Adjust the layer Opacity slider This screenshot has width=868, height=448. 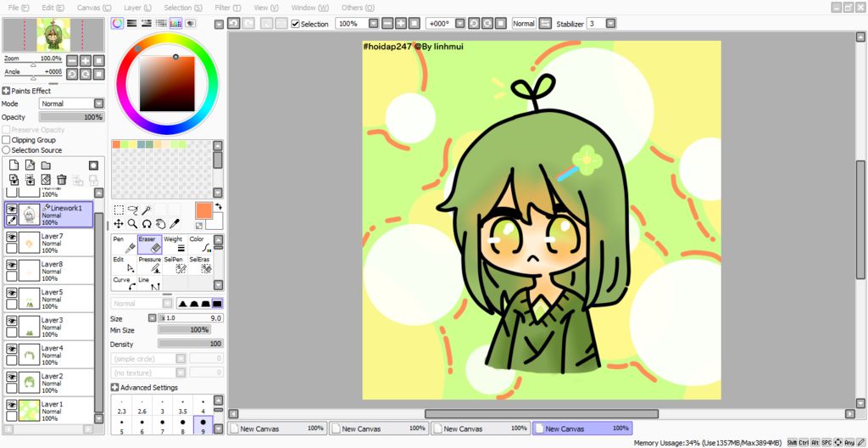coord(71,117)
